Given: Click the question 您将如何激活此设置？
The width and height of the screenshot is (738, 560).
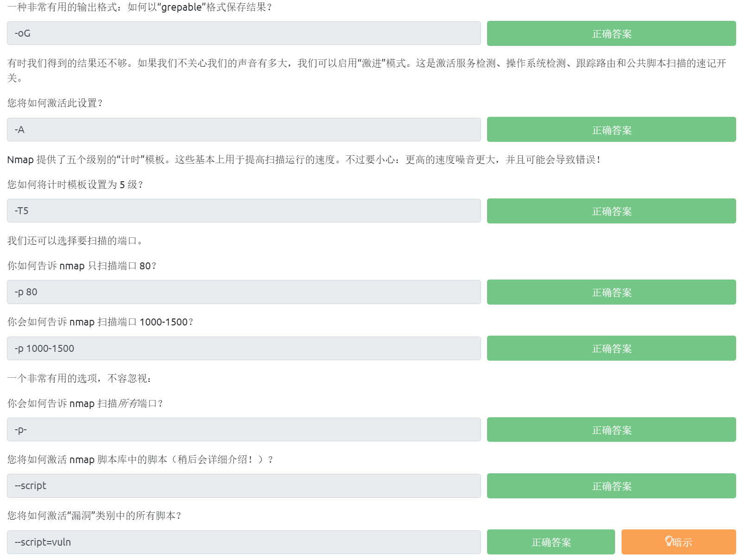Looking at the screenshot, I should pyautogui.click(x=55, y=103).
